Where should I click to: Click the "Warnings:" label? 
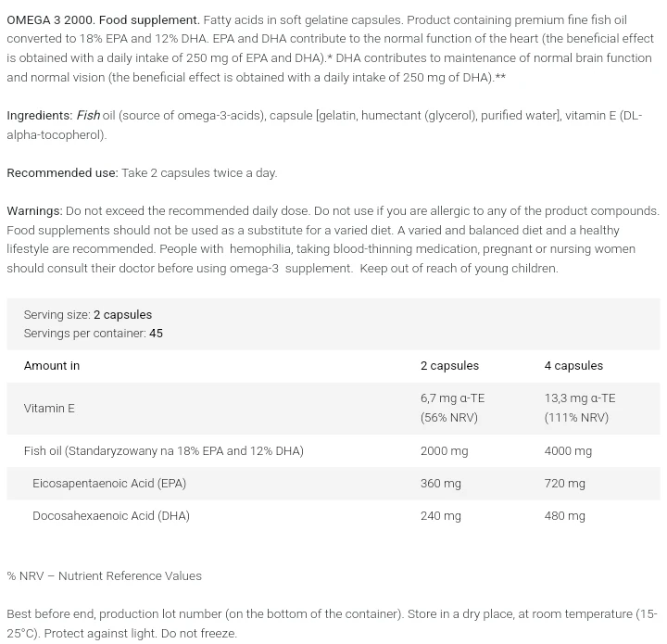click(34, 211)
